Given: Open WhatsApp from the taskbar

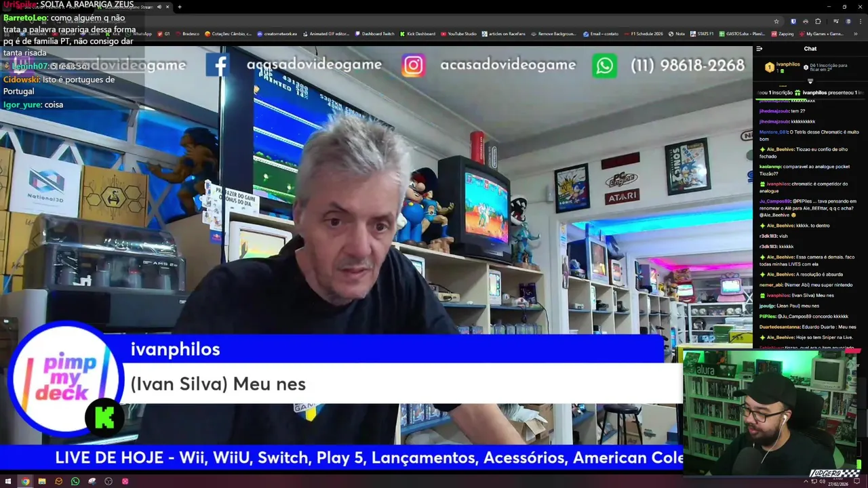Looking at the screenshot, I should [x=75, y=481].
